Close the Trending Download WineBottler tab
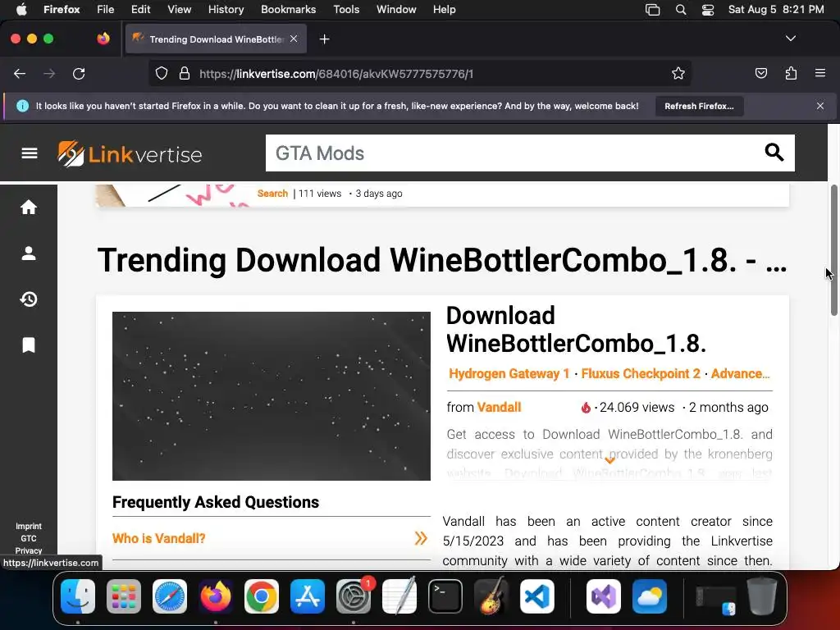Viewport: 840px width, 630px height. (x=294, y=39)
